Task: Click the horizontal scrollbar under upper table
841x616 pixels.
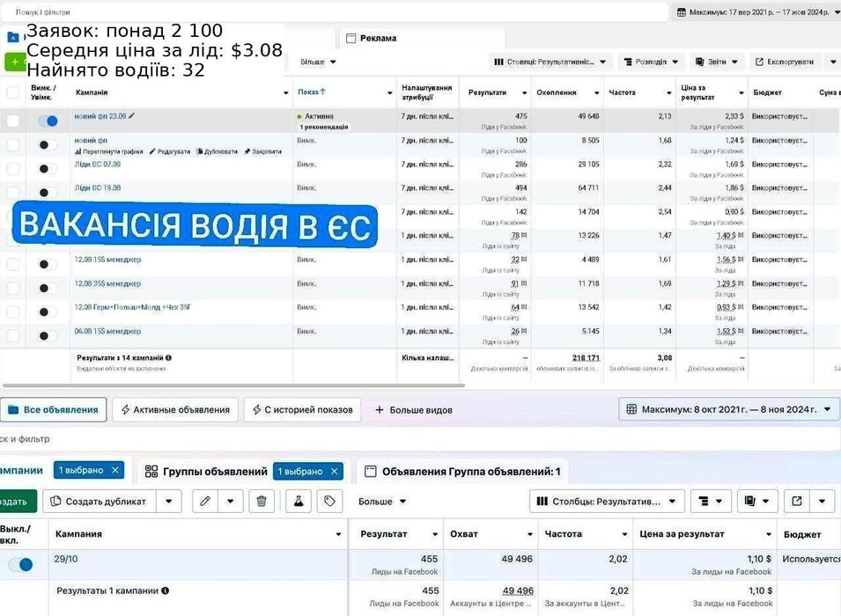Action: [234, 385]
